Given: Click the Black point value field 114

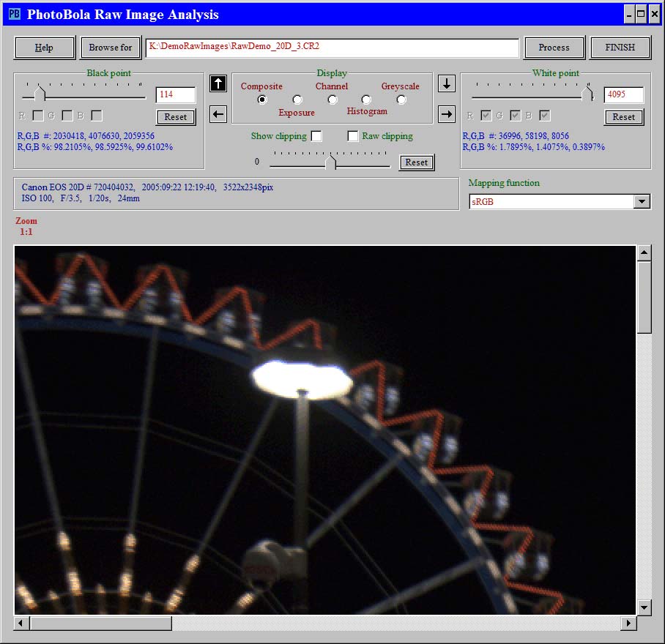Looking at the screenshot, I should [176, 95].
